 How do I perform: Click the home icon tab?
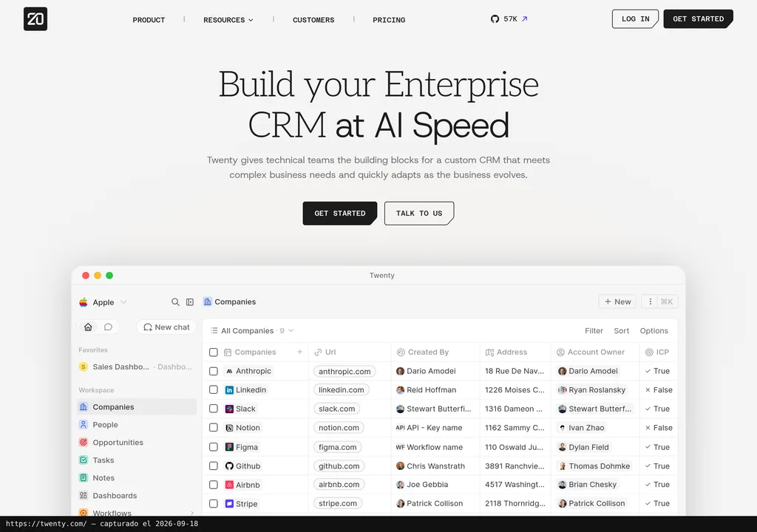[88, 327]
